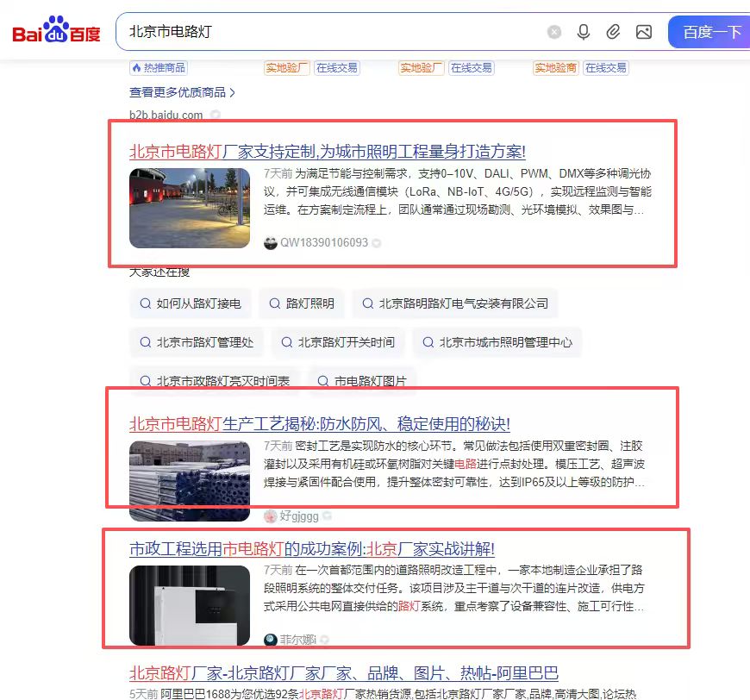Clear the search box text

click(x=554, y=32)
